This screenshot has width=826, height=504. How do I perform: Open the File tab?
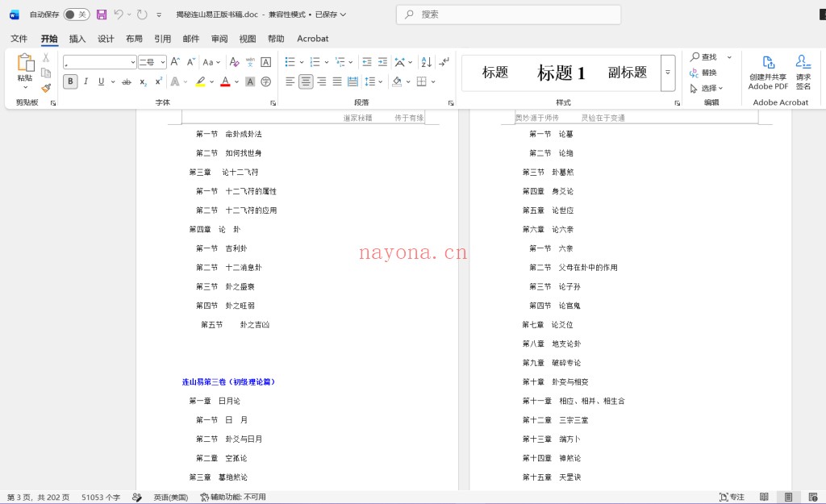[x=19, y=39]
